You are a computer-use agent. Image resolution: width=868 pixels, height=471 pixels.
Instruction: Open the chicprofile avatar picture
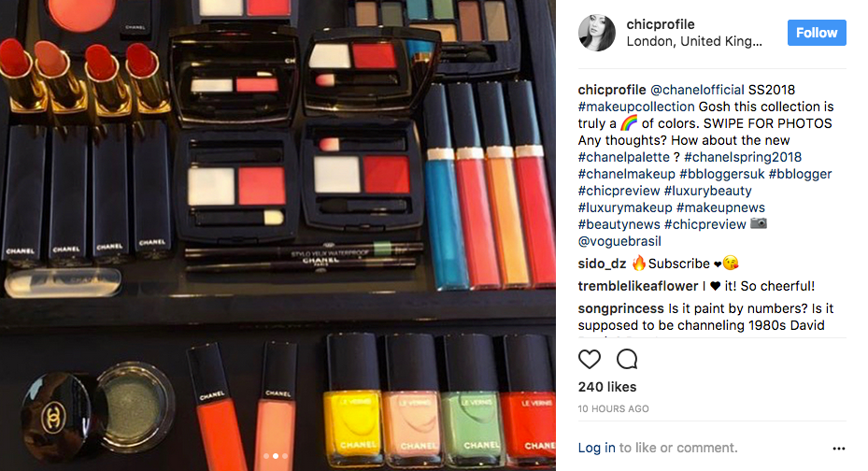[x=597, y=34]
